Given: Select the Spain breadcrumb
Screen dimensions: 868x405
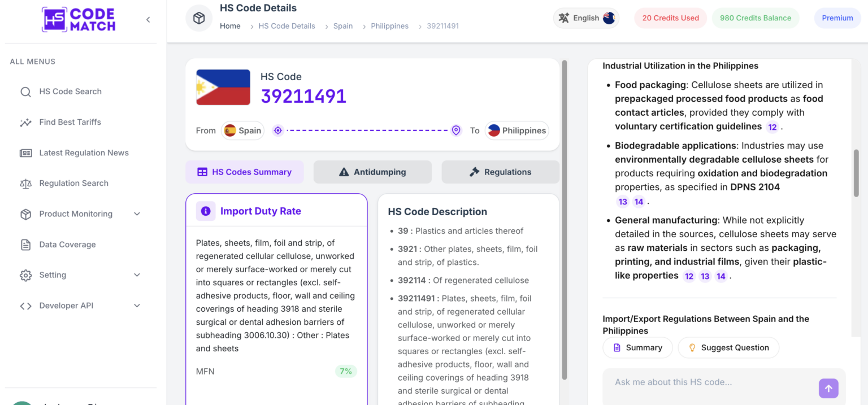Looking at the screenshot, I should [343, 26].
